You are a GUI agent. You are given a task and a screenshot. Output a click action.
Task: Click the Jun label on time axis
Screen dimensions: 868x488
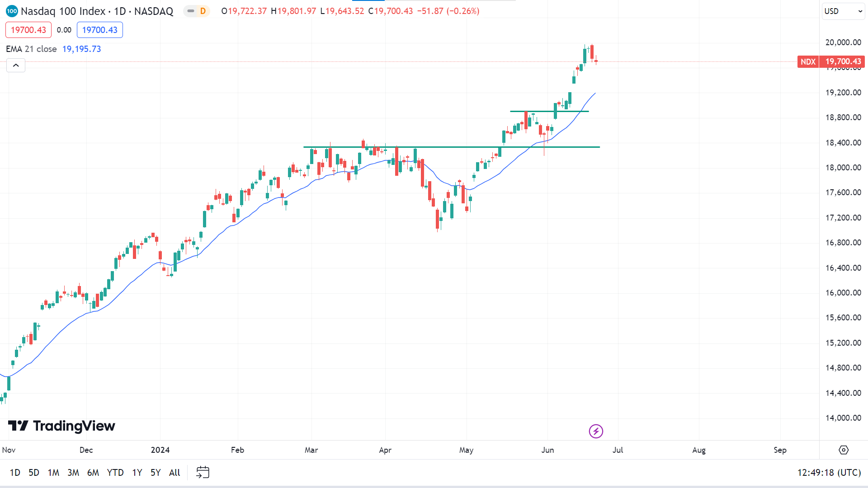(547, 450)
